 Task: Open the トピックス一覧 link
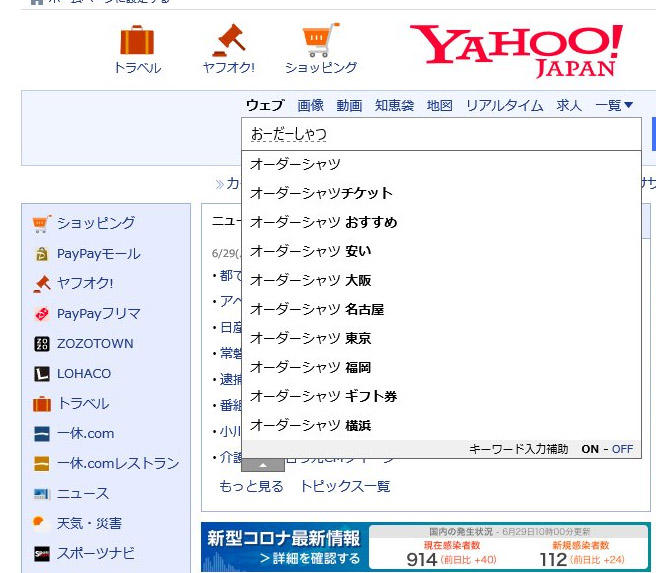click(x=346, y=486)
